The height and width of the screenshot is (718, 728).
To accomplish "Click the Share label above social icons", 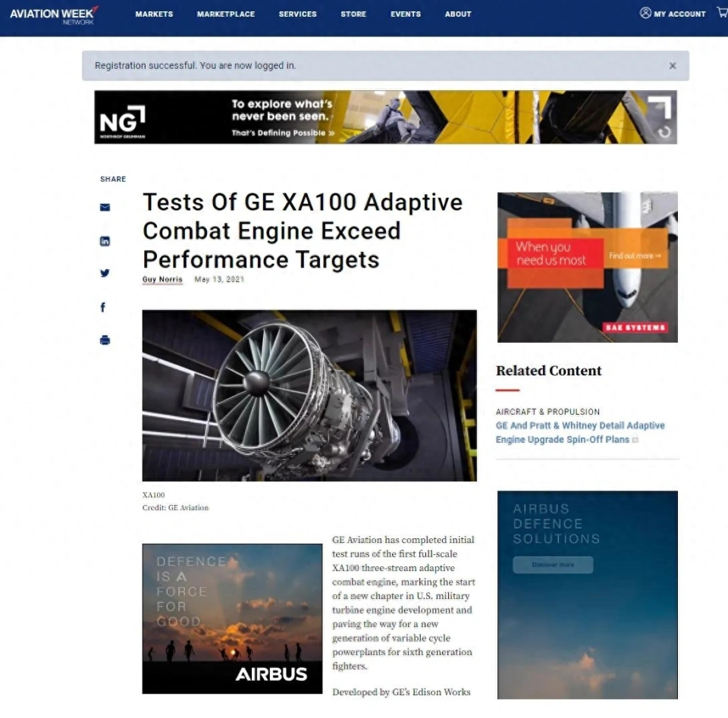I will coord(113,179).
